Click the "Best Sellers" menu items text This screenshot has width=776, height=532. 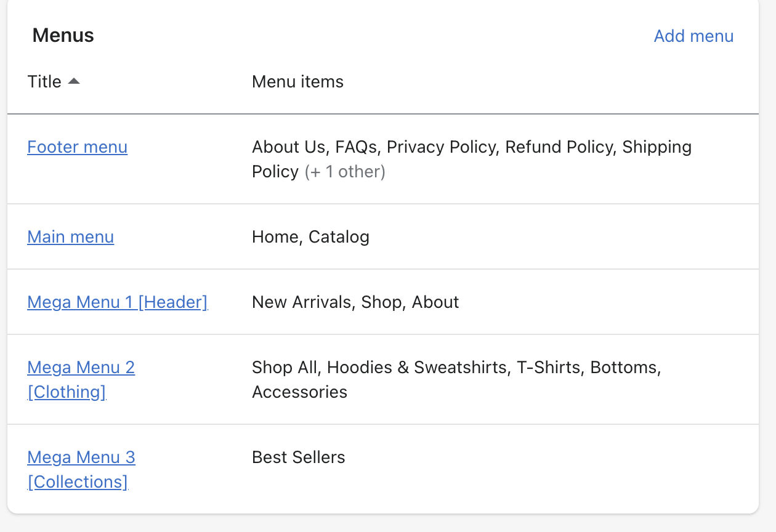[299, 457]
